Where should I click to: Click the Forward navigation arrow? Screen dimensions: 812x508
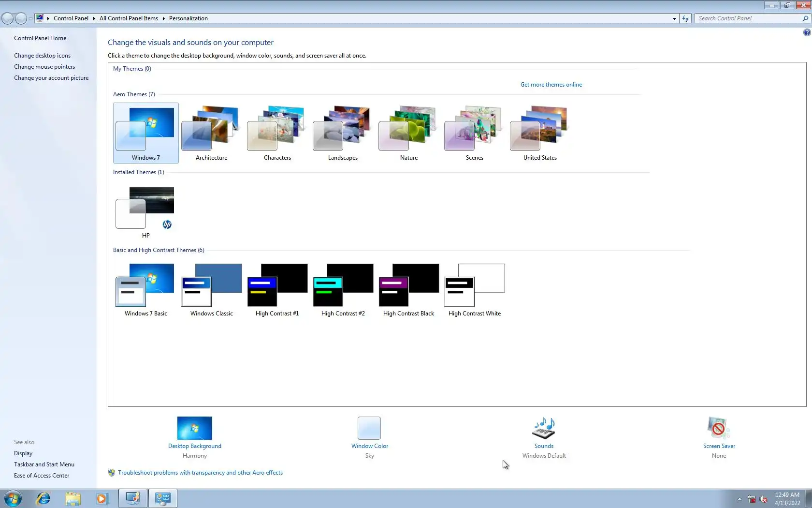[x=21, y=18]
